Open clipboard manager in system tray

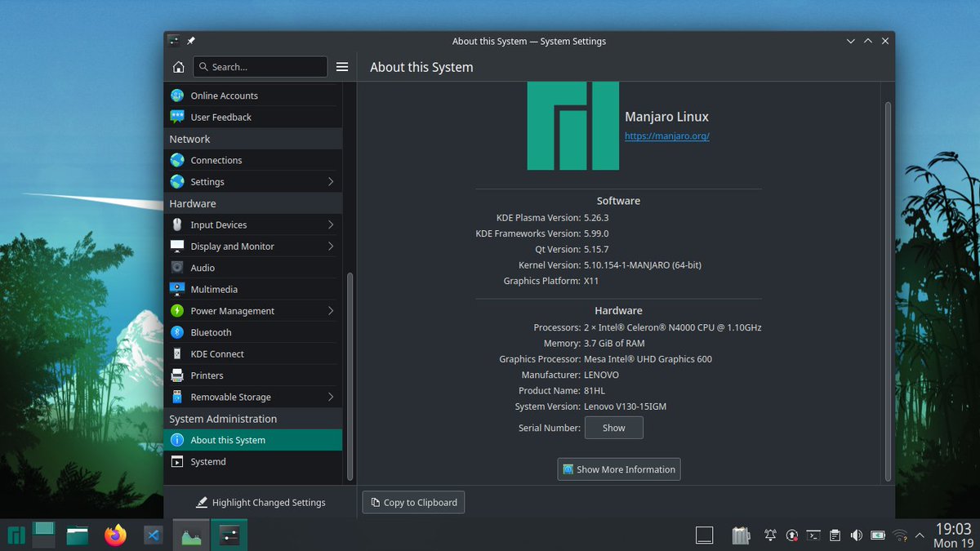[x=835, y=536]
